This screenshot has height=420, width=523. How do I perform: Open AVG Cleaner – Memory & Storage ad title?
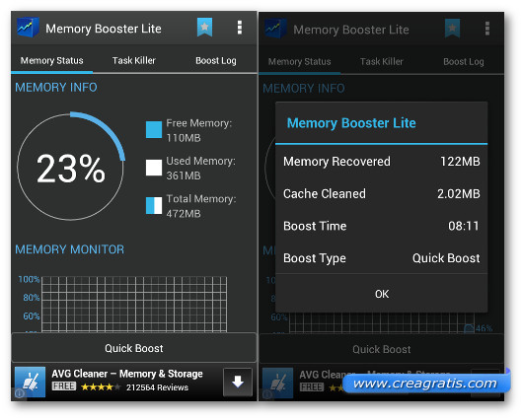(127, 374)
